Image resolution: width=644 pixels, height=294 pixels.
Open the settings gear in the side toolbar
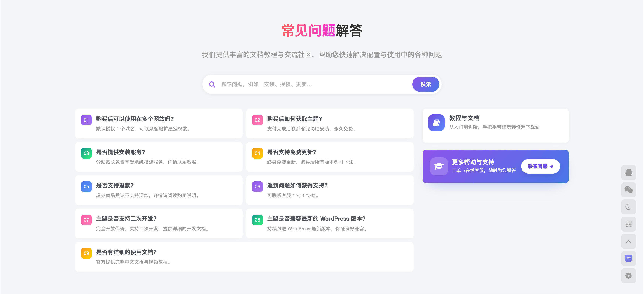(x=628, y=276)
